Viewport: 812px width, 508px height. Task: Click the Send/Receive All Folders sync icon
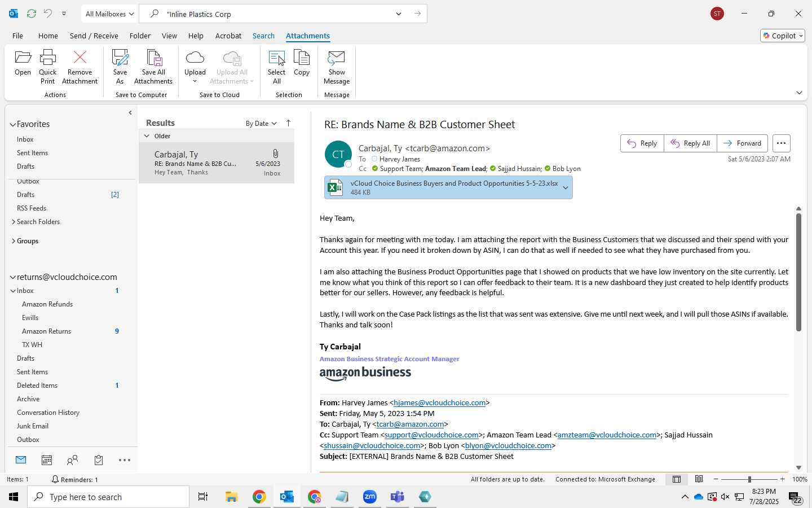(32, 14)
